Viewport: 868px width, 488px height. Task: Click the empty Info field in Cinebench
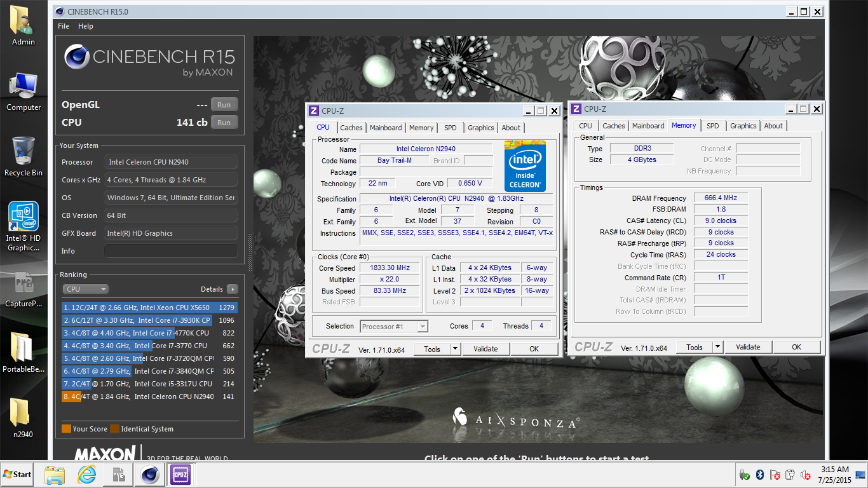tap(171, 251)
